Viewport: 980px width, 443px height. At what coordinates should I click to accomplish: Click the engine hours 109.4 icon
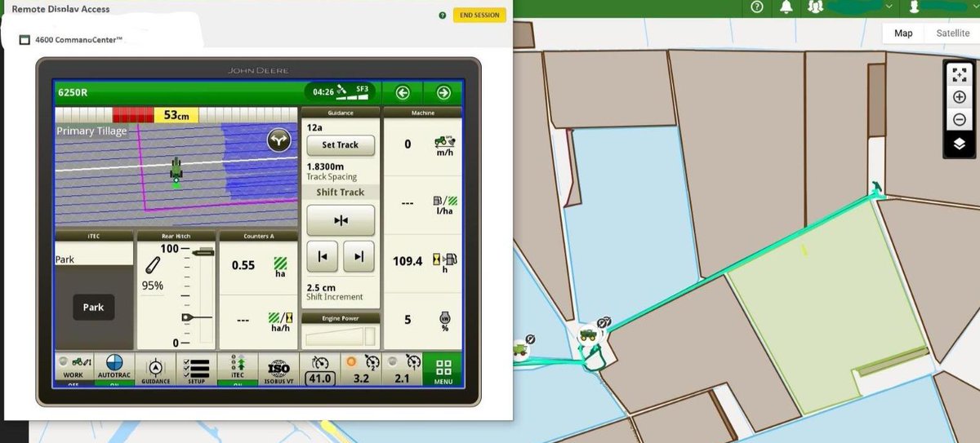tap(445, 261)
